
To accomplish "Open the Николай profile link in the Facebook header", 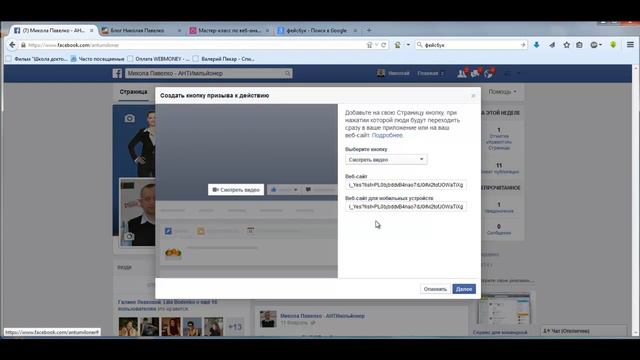I will click(393, 73).
